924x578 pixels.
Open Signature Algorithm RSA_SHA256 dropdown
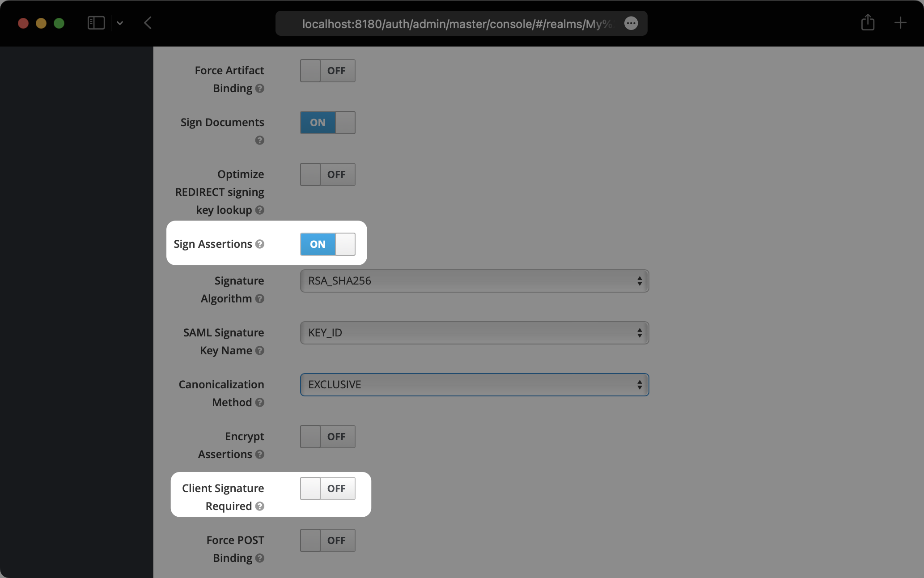pos(474,281)
